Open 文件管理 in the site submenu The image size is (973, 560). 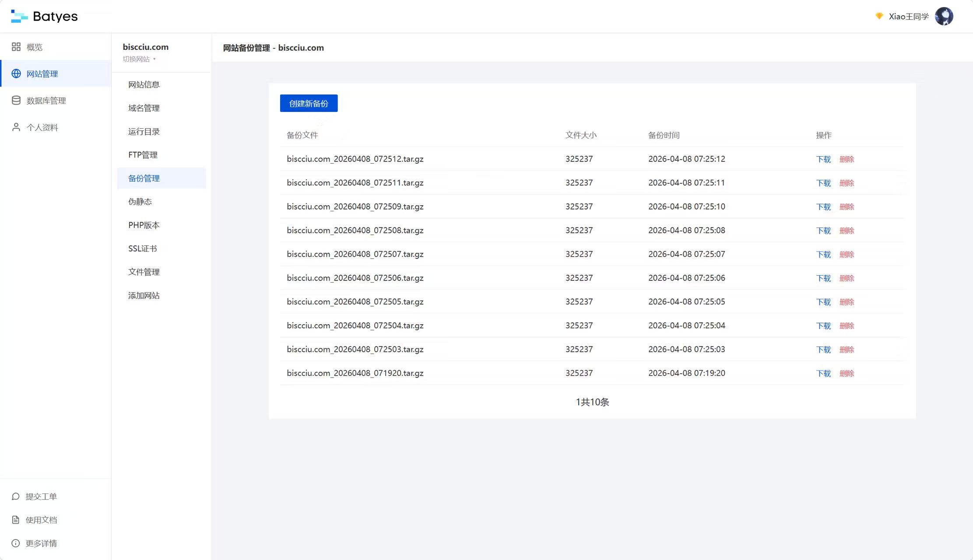tap(144, 272)
